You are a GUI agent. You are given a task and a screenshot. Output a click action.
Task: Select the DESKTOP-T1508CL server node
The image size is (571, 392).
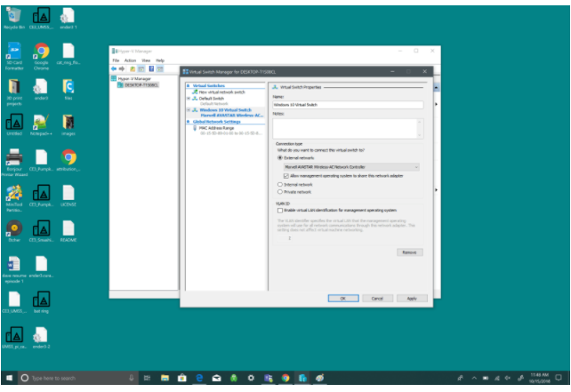(141, 85)
